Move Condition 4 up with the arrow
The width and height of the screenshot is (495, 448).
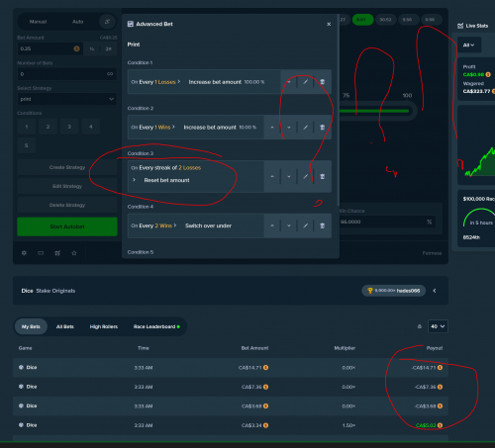(x=272, y=225)
